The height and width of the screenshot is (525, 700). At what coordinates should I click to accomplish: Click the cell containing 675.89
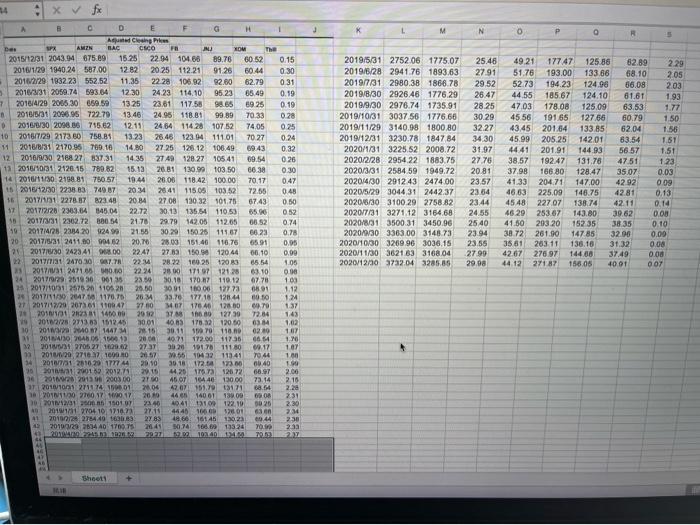(x=94, y=58)
